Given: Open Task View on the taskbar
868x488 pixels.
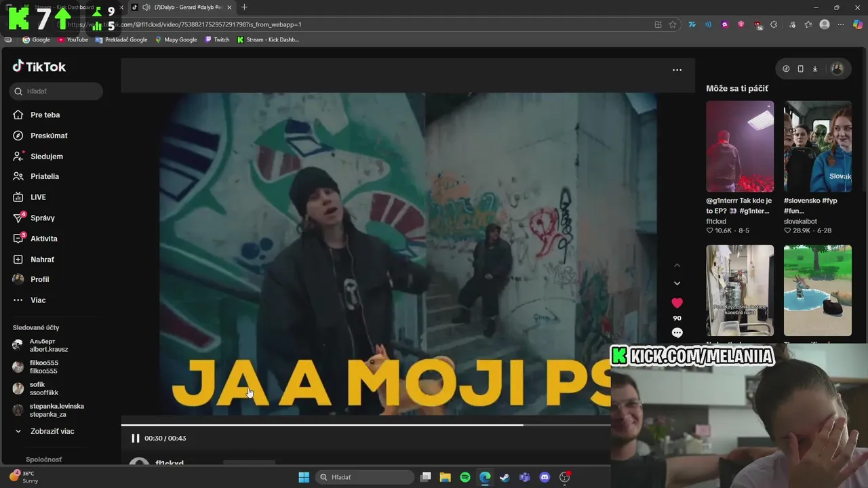Looking at the screenshot, I should [x=426, y=477].
